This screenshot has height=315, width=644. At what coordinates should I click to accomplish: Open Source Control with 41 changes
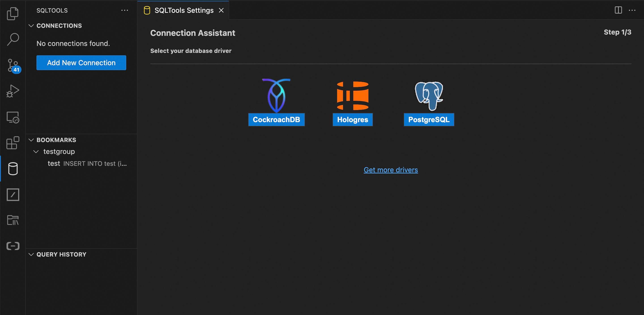click(x=13, y=66)
